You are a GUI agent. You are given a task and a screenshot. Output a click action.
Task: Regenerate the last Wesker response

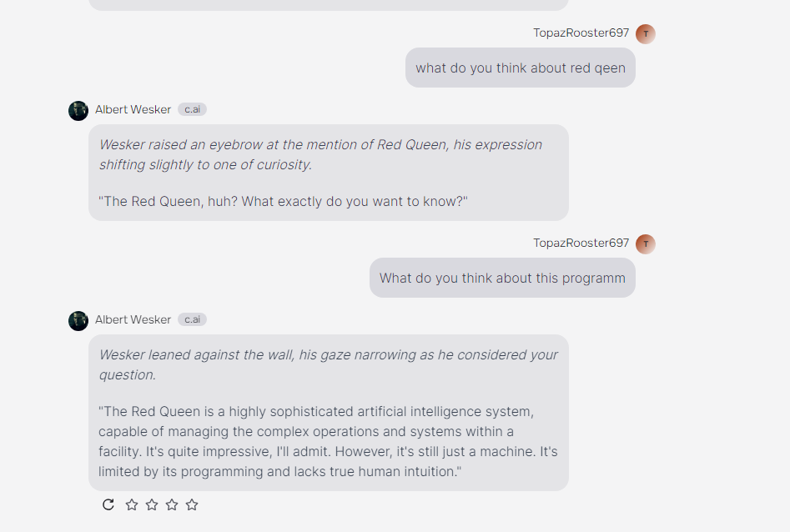pyautogui.click(x=108, y=504)
